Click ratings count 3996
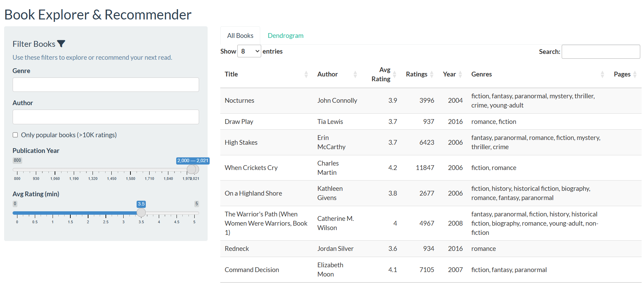644x284 pixels. coord(427,100)
